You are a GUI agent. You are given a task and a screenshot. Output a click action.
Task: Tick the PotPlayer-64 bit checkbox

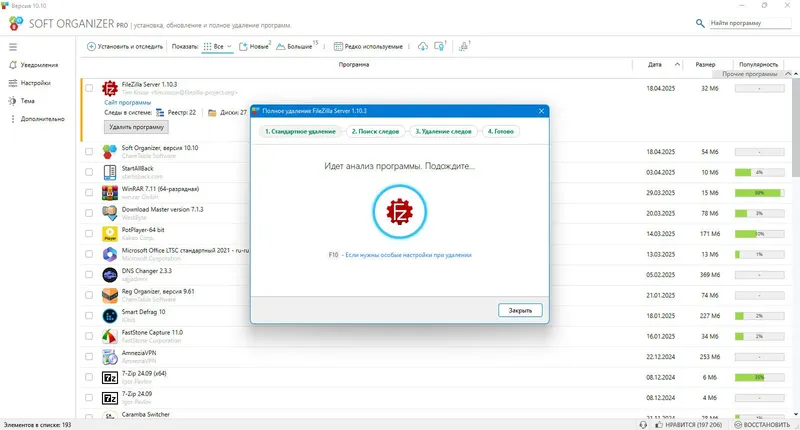coord(89,234)
